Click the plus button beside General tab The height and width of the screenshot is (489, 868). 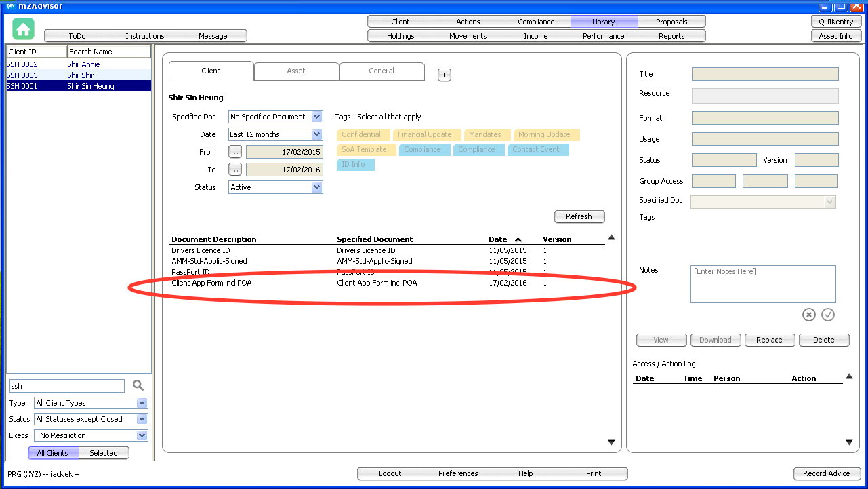pyautogui.click(x=445, y=75)
